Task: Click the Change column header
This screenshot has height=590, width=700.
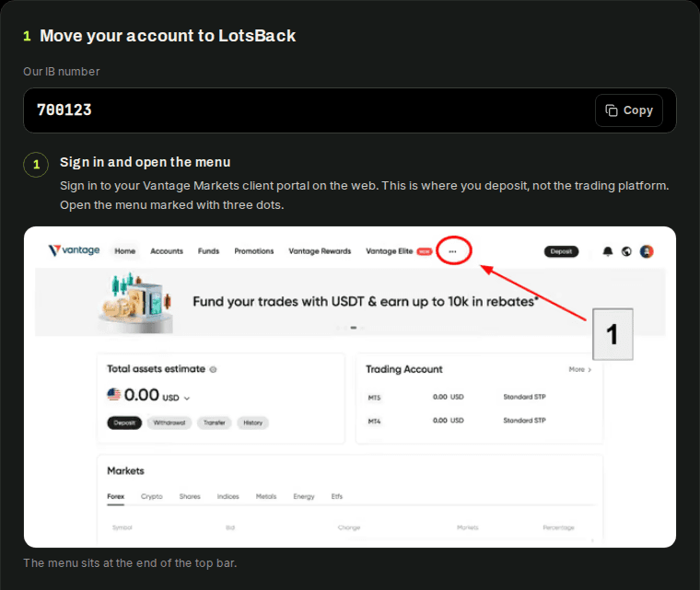Action: point(349,527)
